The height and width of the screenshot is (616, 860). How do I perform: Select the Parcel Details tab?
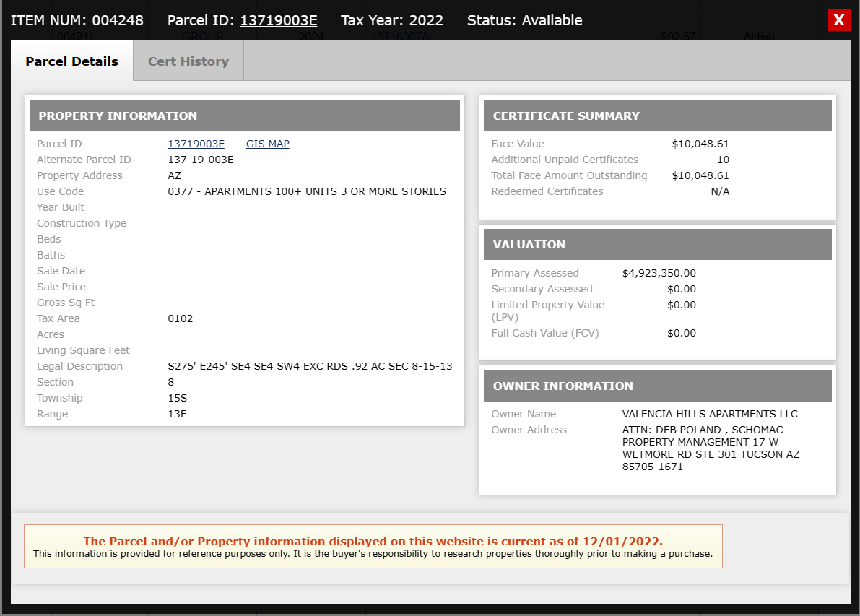tap(72, 61)
